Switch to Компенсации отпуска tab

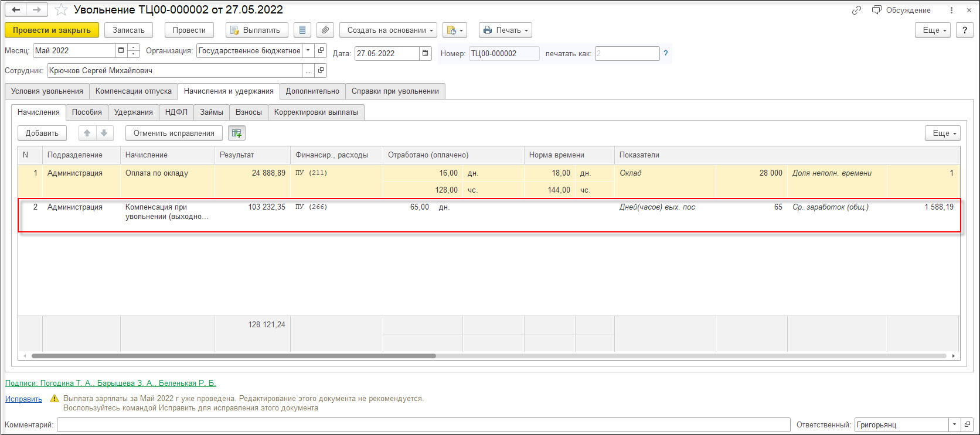[x=134, y=91]
